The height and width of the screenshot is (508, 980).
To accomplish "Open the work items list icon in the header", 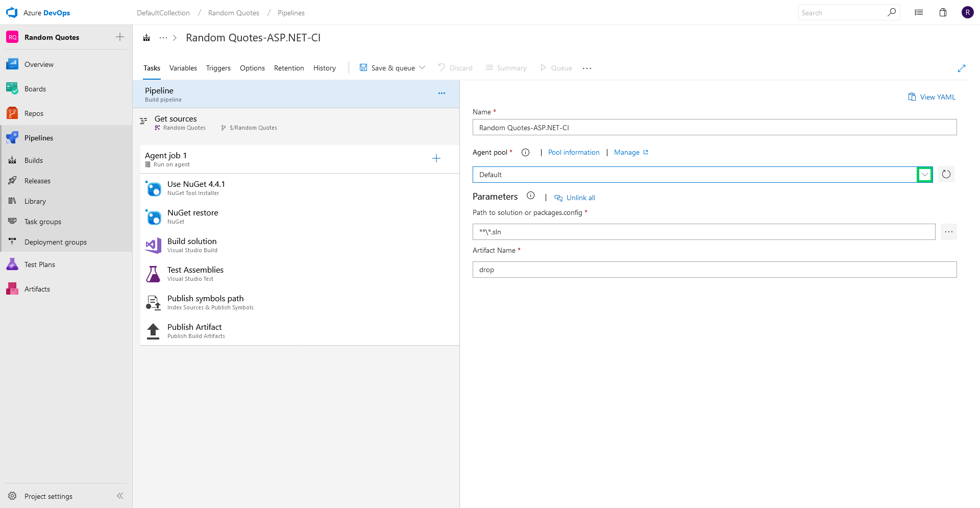I will (919, 13).
